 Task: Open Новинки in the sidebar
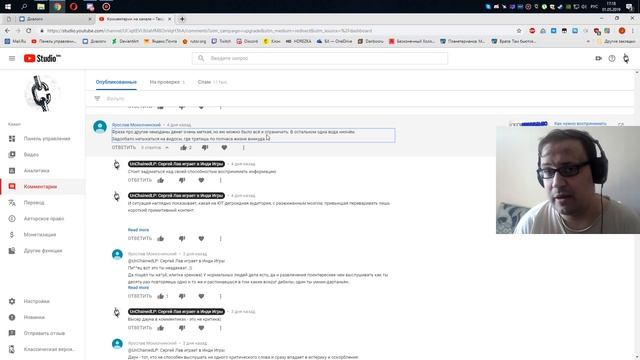point(42,317)
